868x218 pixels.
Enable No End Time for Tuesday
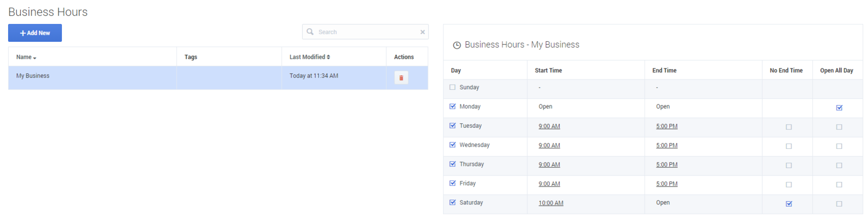pos(789,127)
